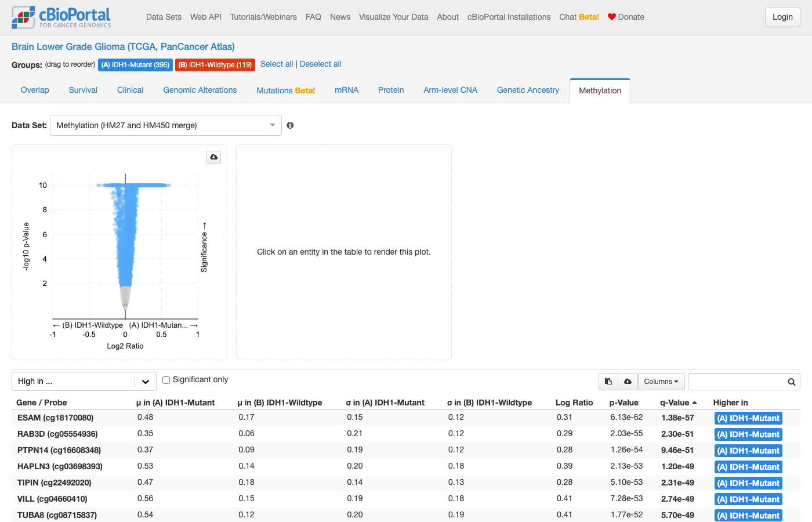Image resolution: width=812 pixels, height=522 pixels.
Task: Toggle the Significant only checkbox
Action: coord(166,380)
